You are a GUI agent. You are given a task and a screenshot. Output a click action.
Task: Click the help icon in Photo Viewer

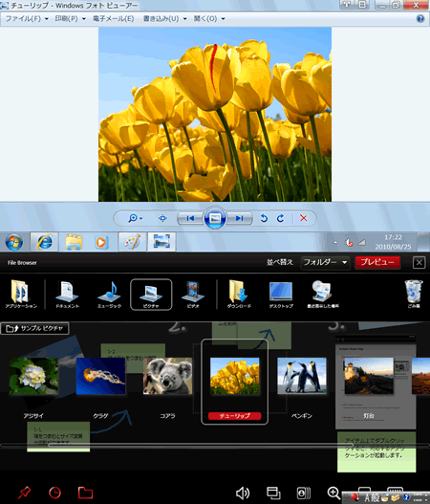420,18
